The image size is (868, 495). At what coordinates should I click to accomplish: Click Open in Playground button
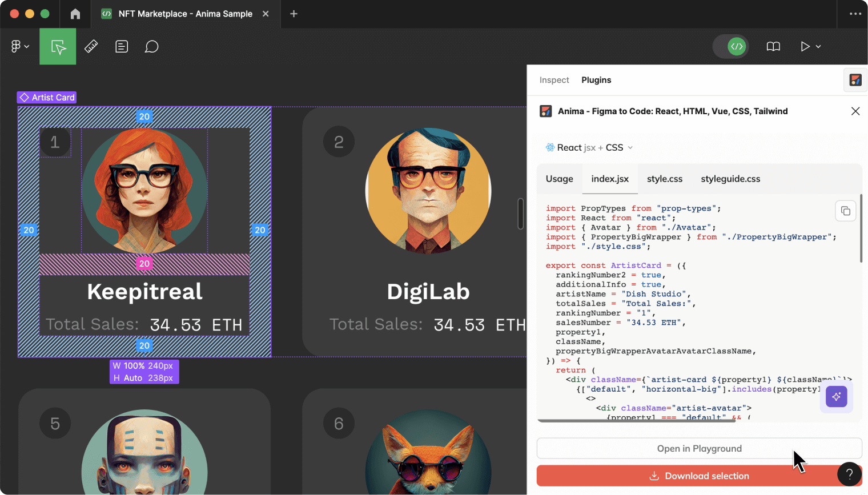pos(699,448)
